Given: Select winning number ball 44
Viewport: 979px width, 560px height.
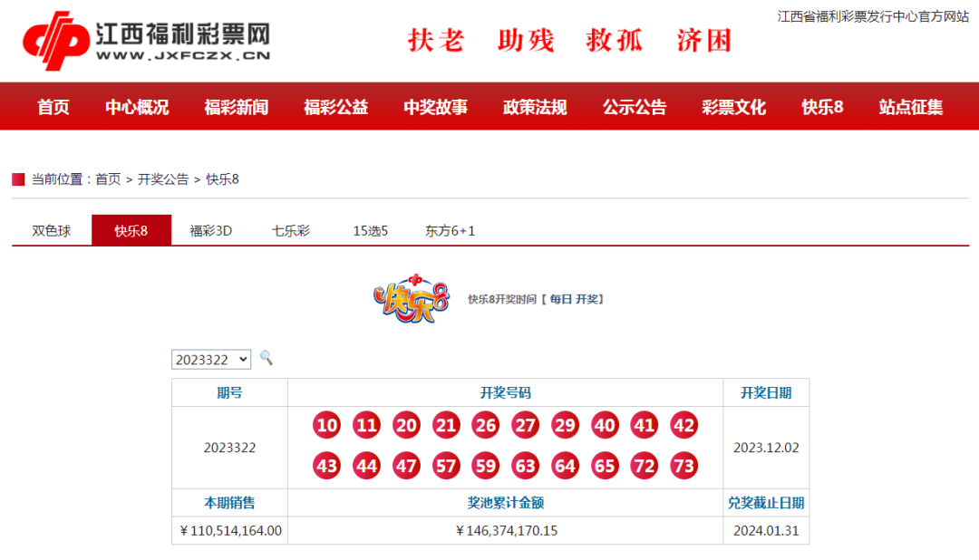Looking at the screenshot, I should coord(366,466).
